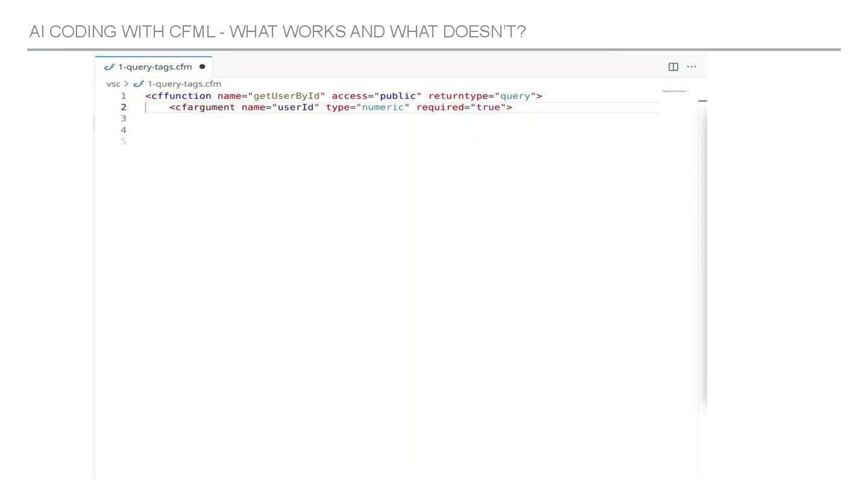Image resolution: width=868 pixels, height=488 pixels.
Task: Click line number 4 in the gutter
Action: point(124,130)
